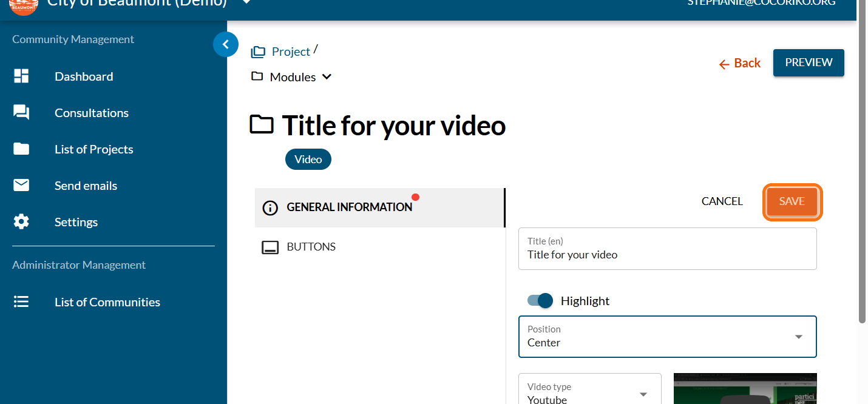868x404 pixels.
Task: Click into the Title (en) input field
Action: [667, 255]
